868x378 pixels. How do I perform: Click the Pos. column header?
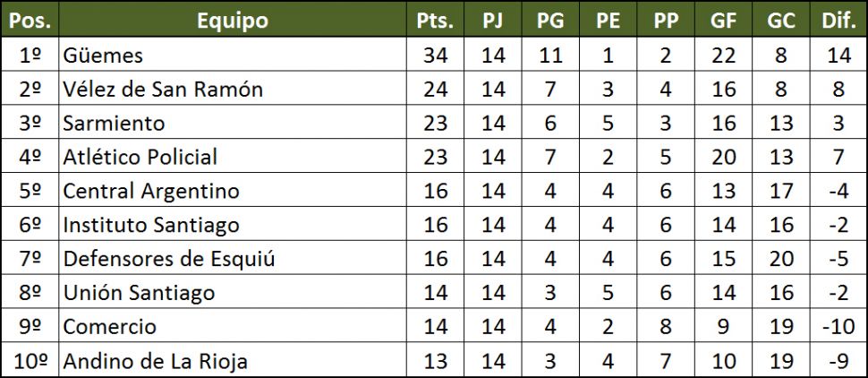pos(30,20)
